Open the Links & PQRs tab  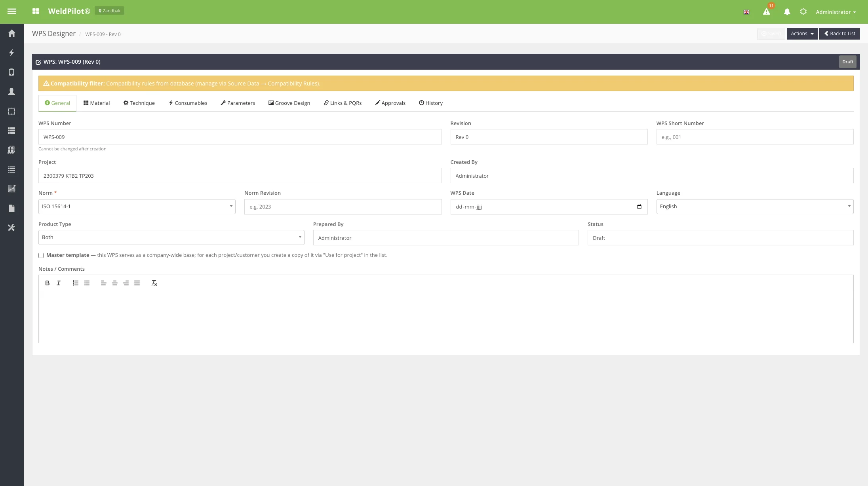point(343,103)
